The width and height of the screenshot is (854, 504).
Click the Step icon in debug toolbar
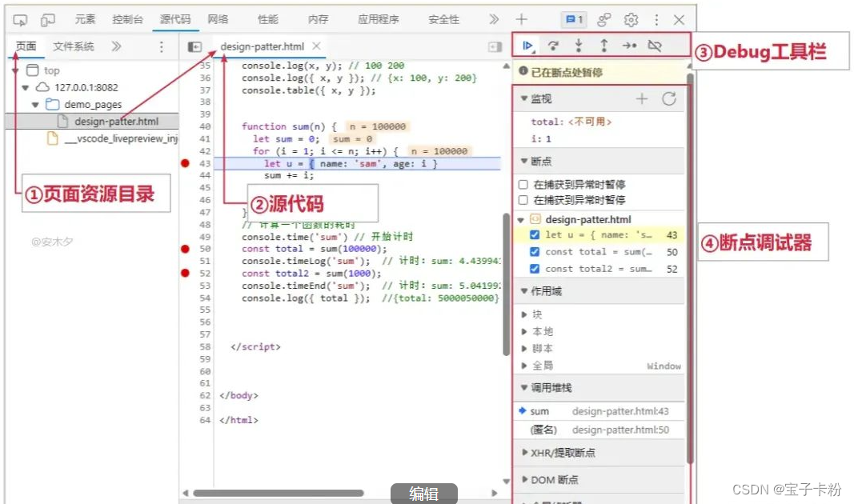(629, 46)
